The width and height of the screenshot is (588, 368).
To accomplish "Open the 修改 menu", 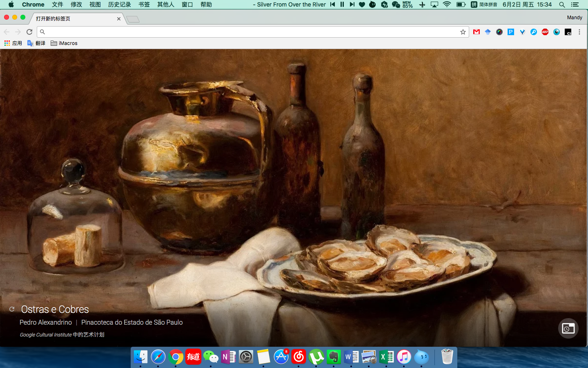I will [x=76, y=4].
